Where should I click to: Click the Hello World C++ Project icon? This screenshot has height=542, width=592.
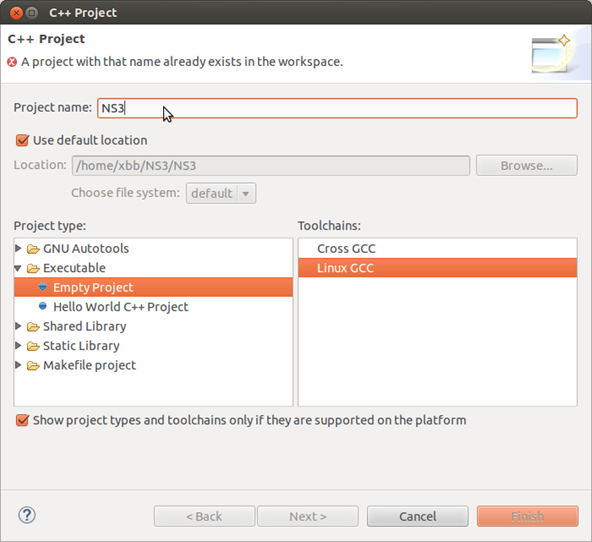point(43,306)
